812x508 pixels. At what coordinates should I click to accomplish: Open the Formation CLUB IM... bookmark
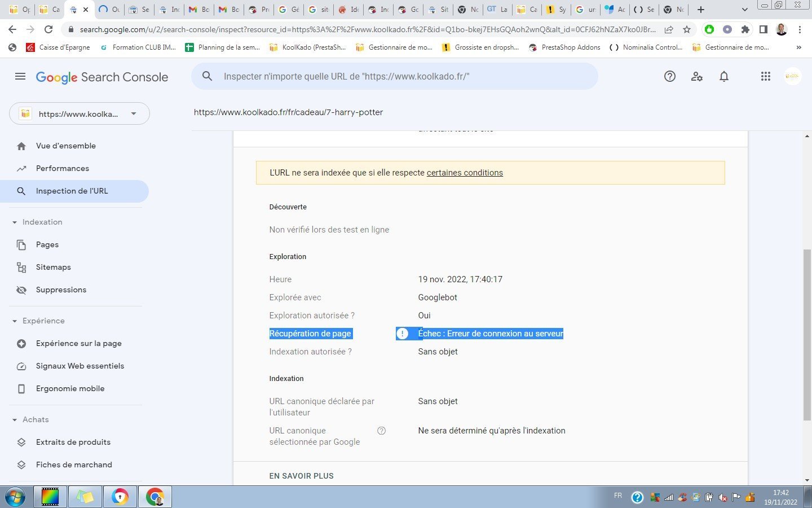(138, 47)
